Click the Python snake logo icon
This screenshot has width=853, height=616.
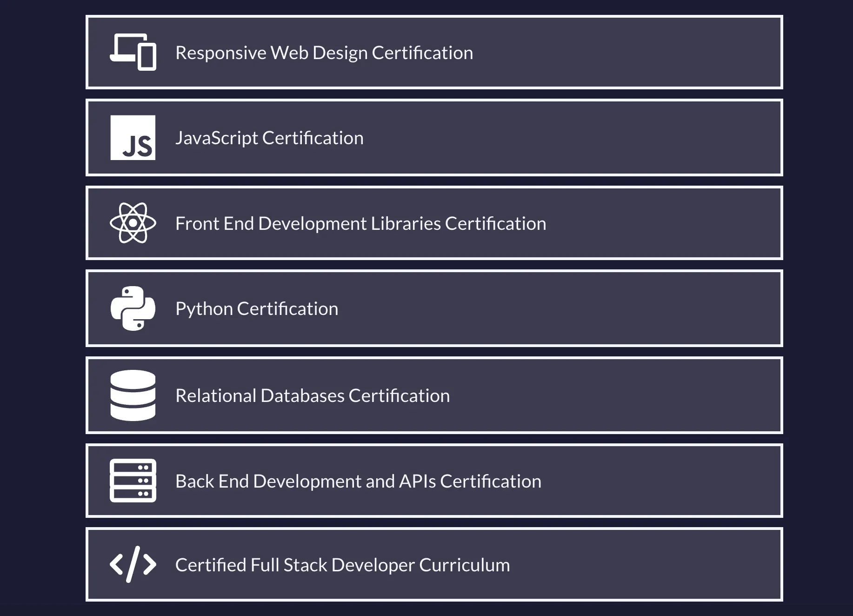click(x=133, y=308)
